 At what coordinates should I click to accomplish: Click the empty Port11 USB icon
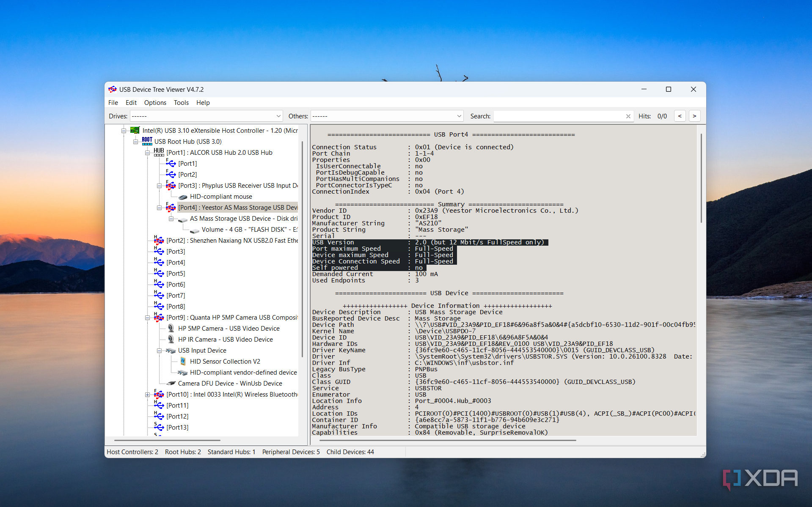pyautogui.click(x=159, y=405)
